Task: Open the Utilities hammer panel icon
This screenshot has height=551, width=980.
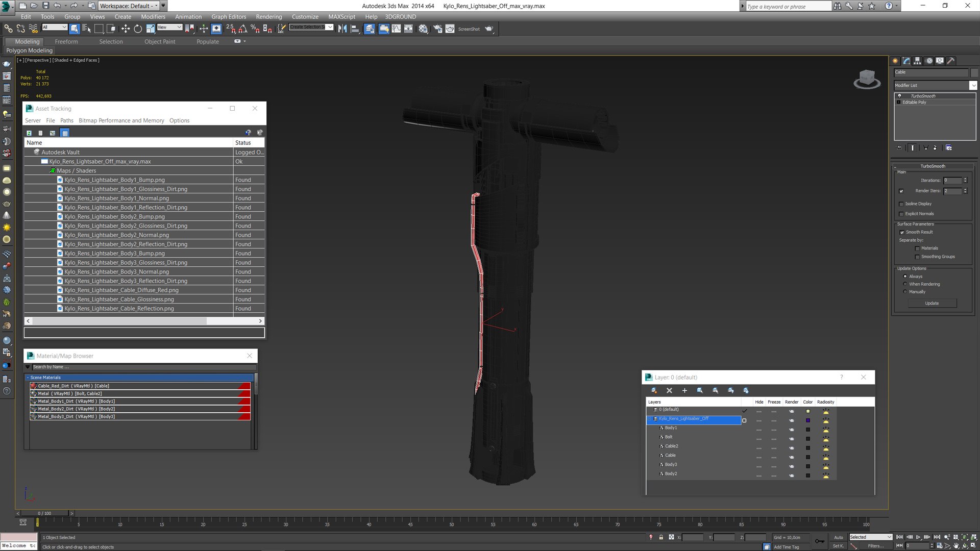Action: (951, 61)
